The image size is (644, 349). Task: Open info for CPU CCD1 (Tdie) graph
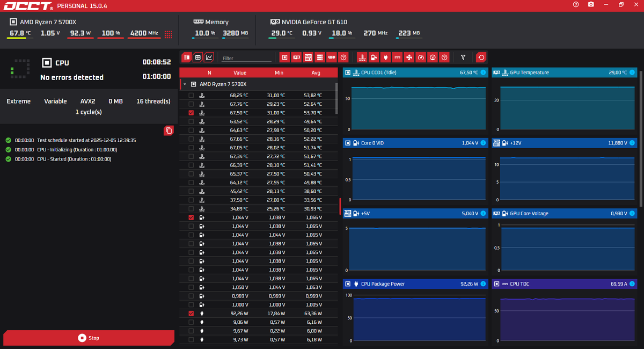(x=482, y=72)
